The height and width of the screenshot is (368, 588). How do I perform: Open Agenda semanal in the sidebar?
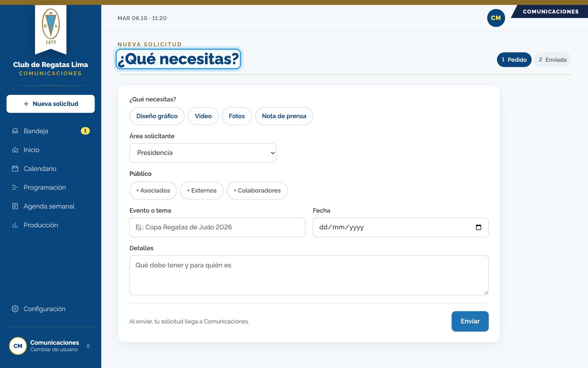click(51, 206)
